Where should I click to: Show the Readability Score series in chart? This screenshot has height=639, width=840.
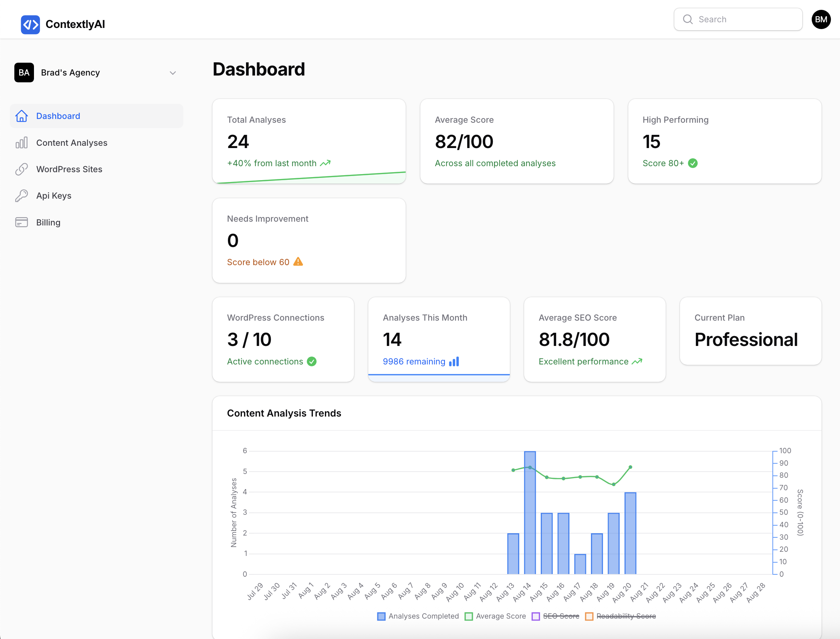[x=621, y=616]
